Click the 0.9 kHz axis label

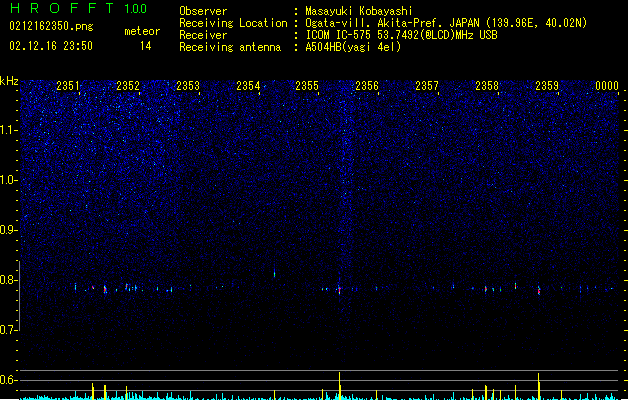tap(8, 230)
